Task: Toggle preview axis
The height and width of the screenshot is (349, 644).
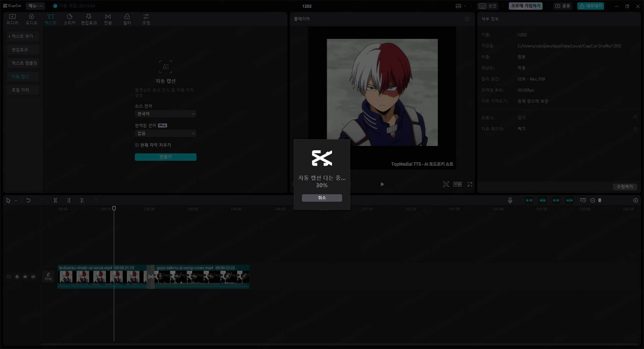Action: [x=570, y=200]
